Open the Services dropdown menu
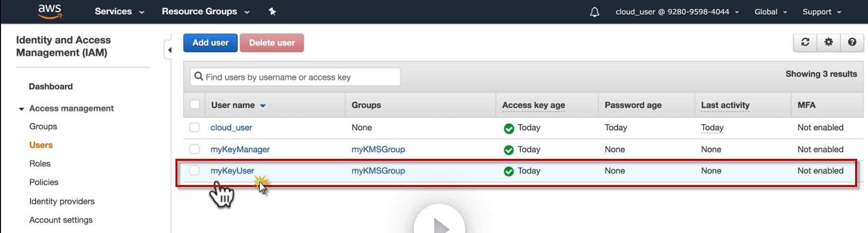 pyautogui.click(x=119, y=11)
